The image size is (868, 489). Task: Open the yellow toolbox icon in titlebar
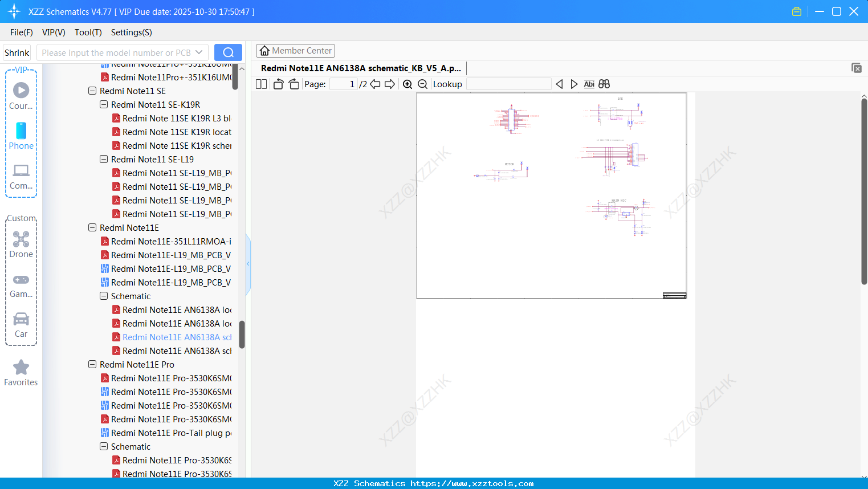coord(796,11)
